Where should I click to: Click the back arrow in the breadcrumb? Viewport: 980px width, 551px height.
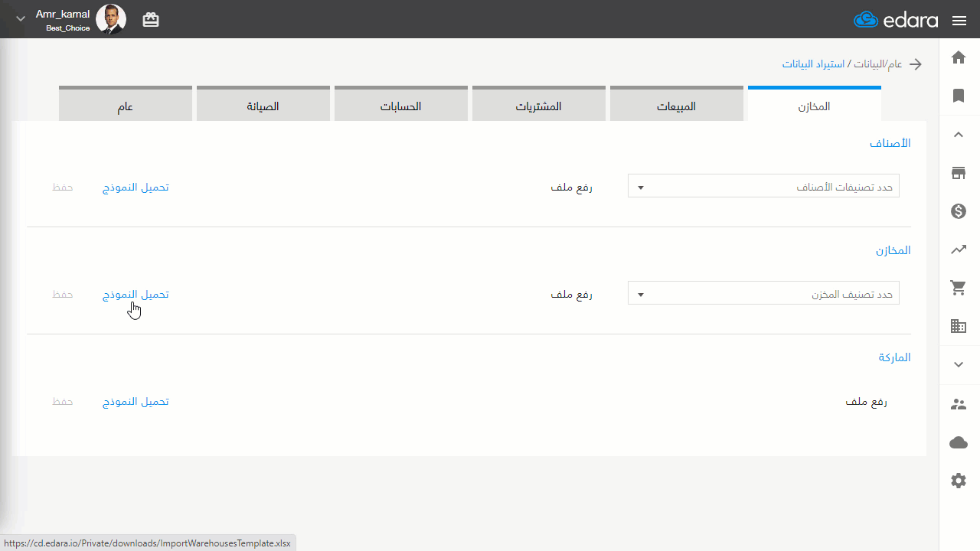[x=915, y=64]
